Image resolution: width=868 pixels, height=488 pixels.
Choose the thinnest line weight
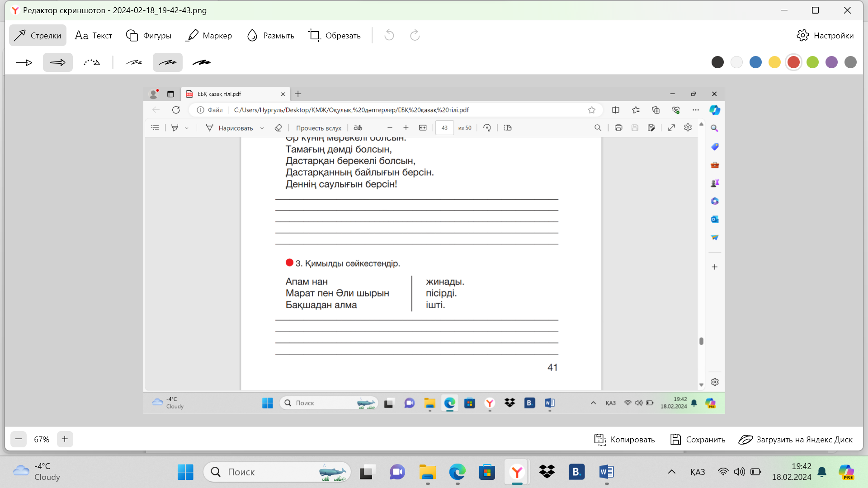coord(134,62)
